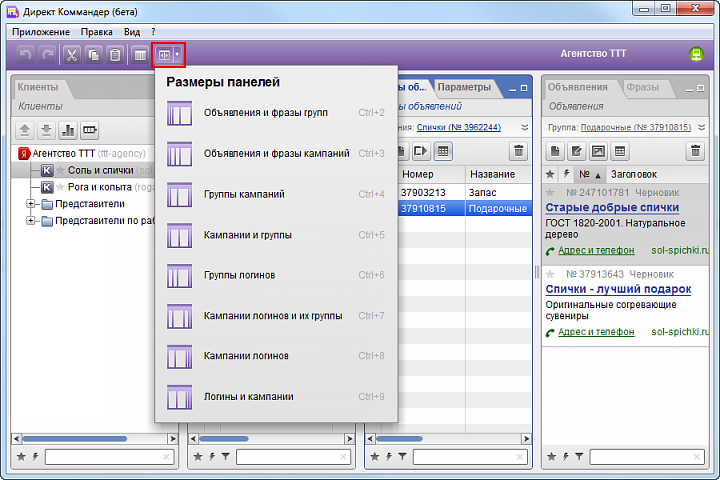
Task: Expand chevron next to Подарочные group link
Action: tap(701, 127)
